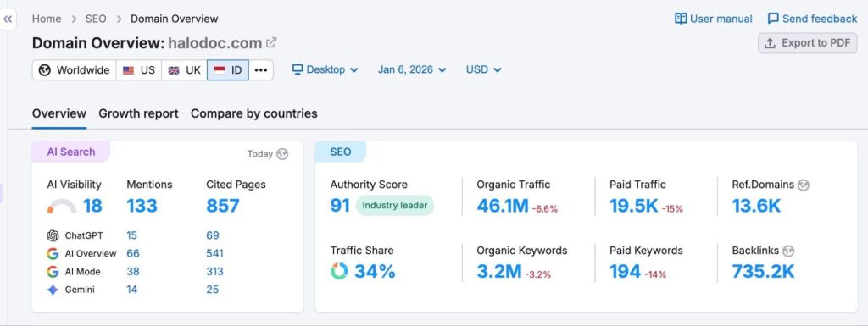Screen dimensions: 868x326
Task: Click the -3.2% Organic Keywords change
Action: pyautogui.click(x=537, y=274)
